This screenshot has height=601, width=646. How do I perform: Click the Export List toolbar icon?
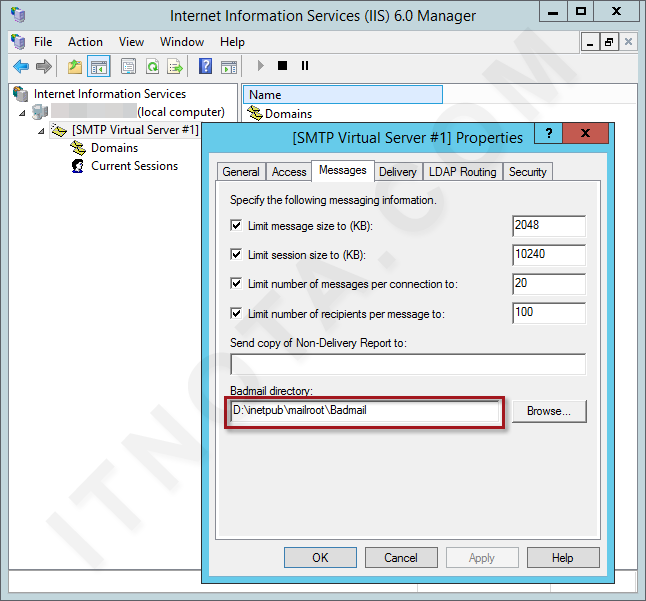pos(175,66)
